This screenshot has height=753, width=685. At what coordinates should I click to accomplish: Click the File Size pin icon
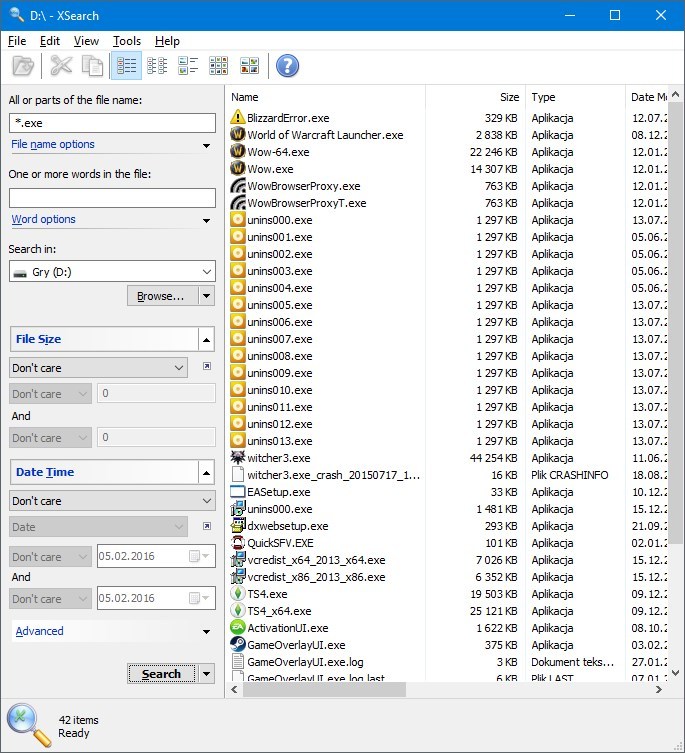(x=207, y=366)
